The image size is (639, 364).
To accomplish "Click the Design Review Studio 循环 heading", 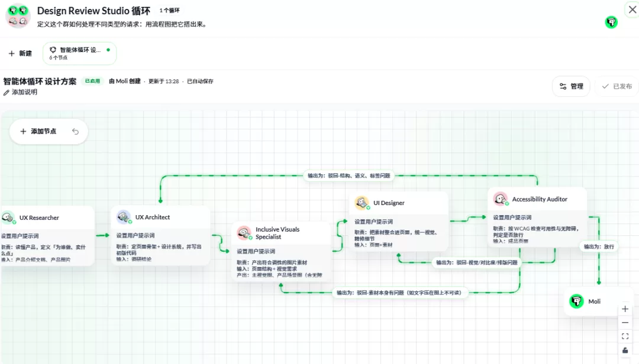I will pos(93,11).
